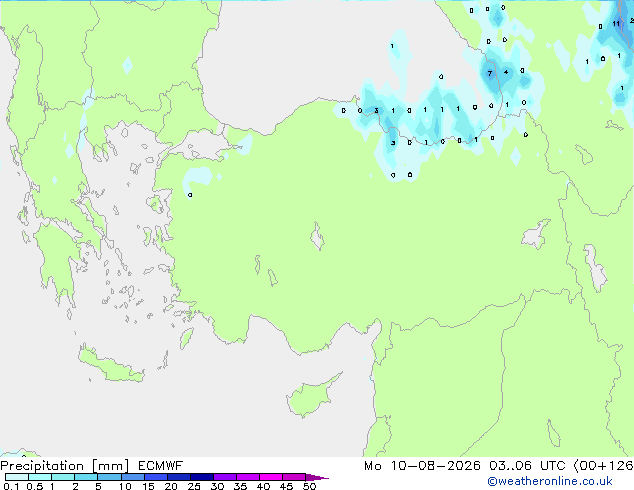Select the 30–35 mm purple legend swatch
The width and height of the screenshot is (634, 490).
pos(224,477)
